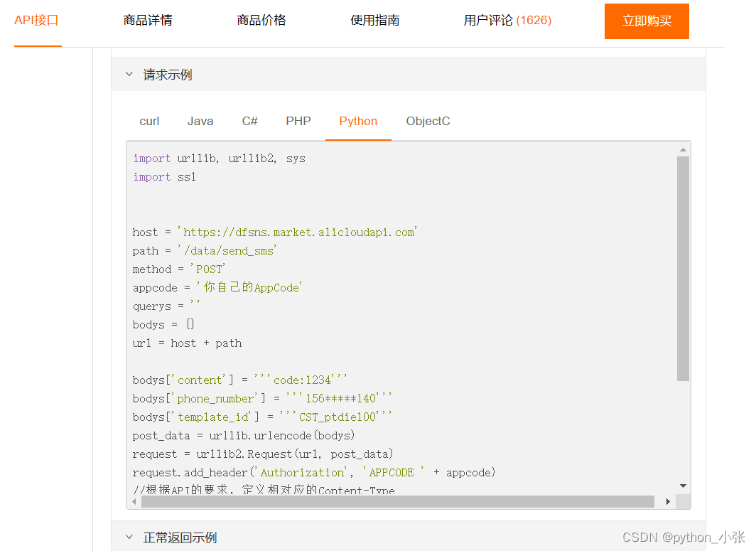Click the 立即购买 button

(x=647, y=21)
